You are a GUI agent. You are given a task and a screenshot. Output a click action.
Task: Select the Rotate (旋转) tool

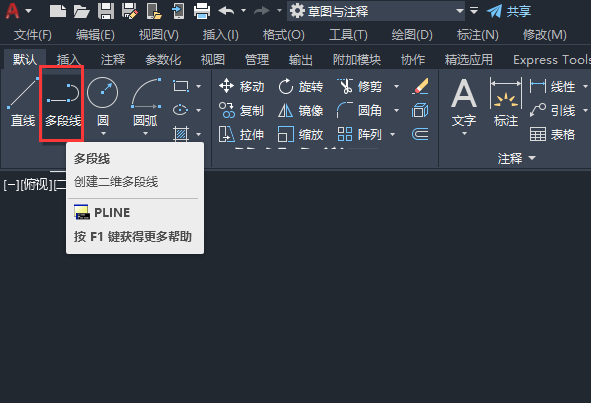(x=300, y=86)
